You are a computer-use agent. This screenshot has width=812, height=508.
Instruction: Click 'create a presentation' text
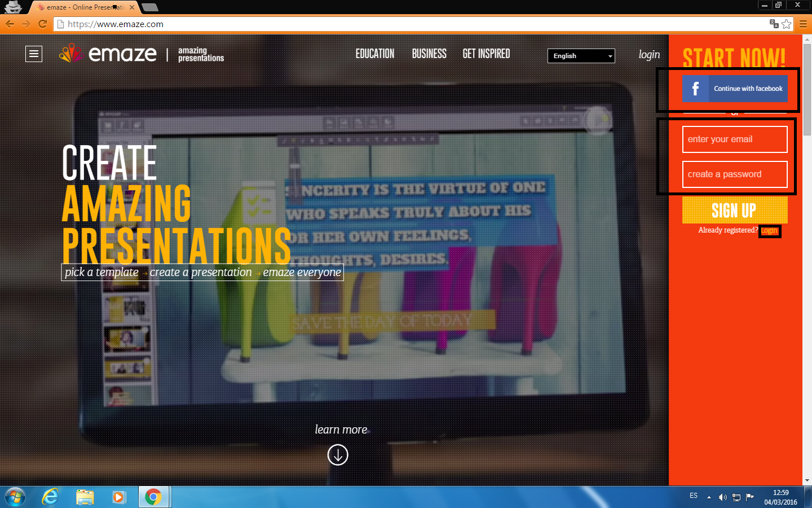[x=201, y=272]
